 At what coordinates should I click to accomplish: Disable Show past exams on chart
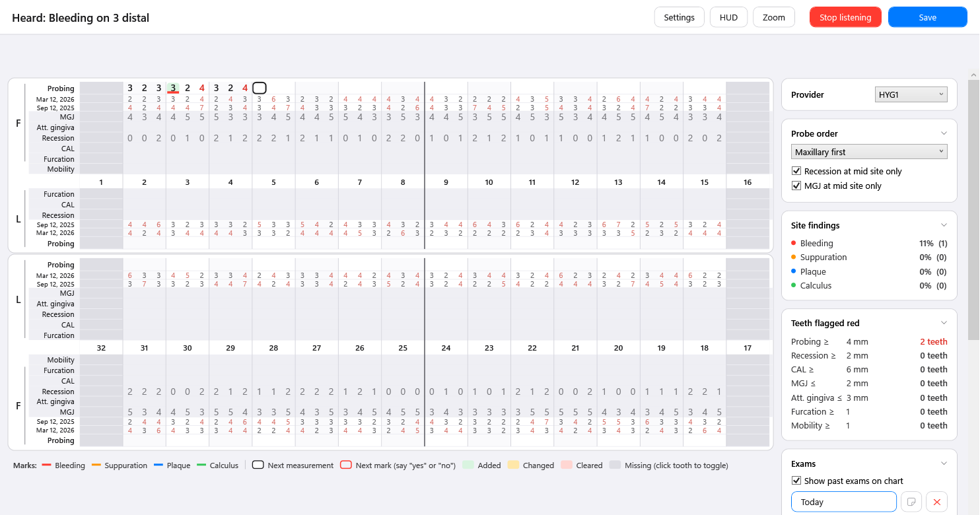click(796, 481)
